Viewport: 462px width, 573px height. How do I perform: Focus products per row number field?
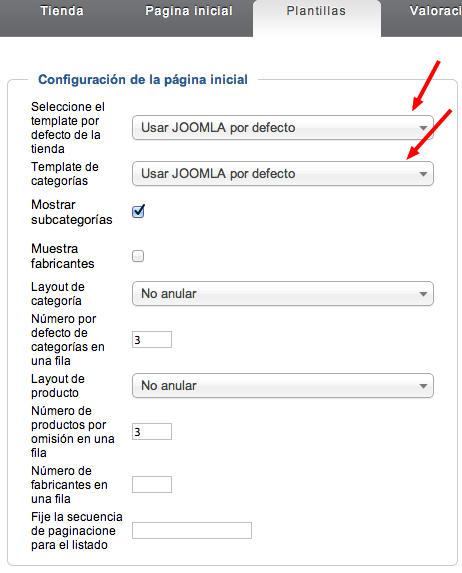[152, 432]
